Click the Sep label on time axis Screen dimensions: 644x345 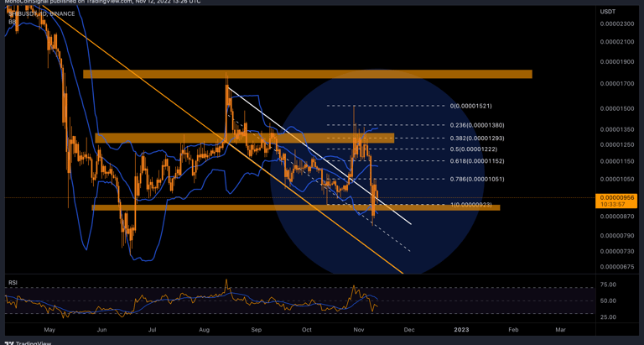[x=257, y=330]
